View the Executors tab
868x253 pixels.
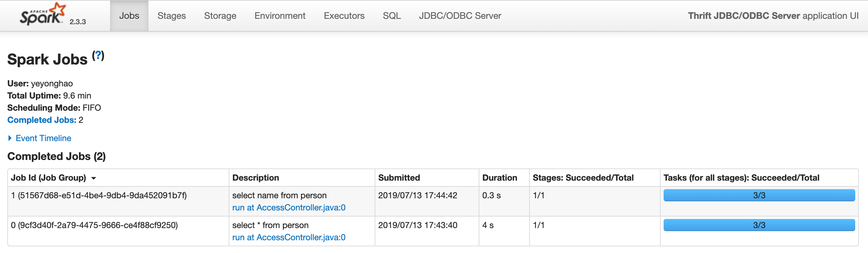pyautogui.click(x=344, y=16)
